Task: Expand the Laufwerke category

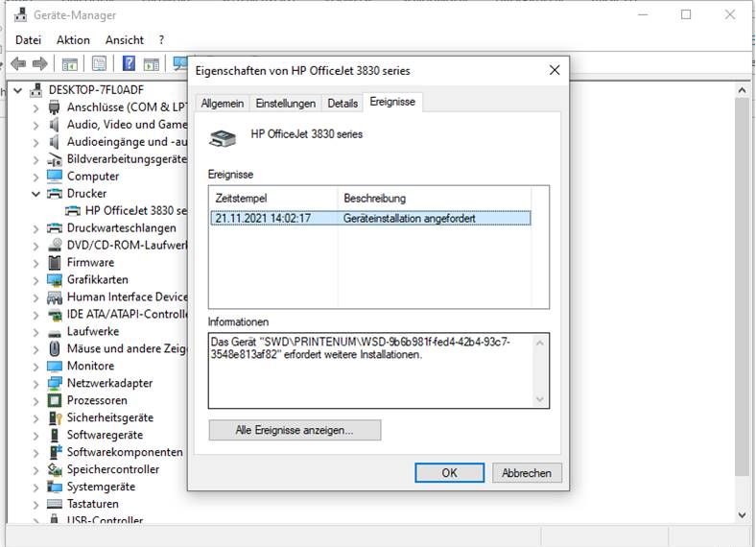Action: coord(35,332)
